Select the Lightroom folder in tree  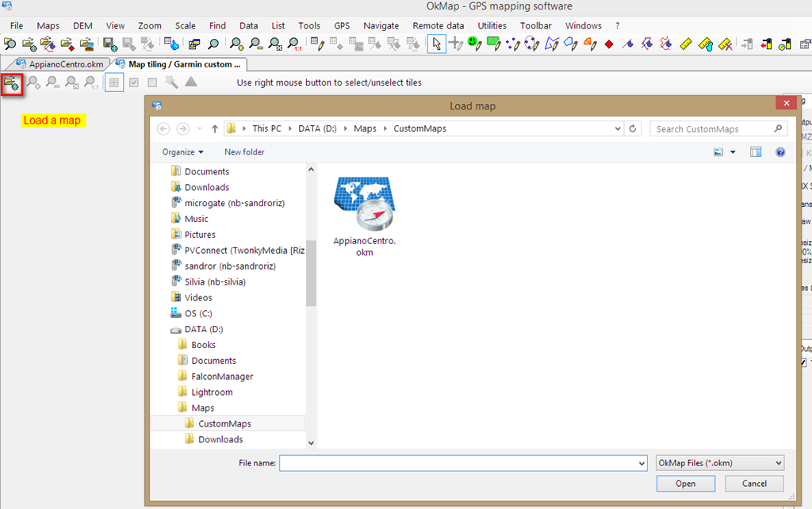tap(212, 392)
